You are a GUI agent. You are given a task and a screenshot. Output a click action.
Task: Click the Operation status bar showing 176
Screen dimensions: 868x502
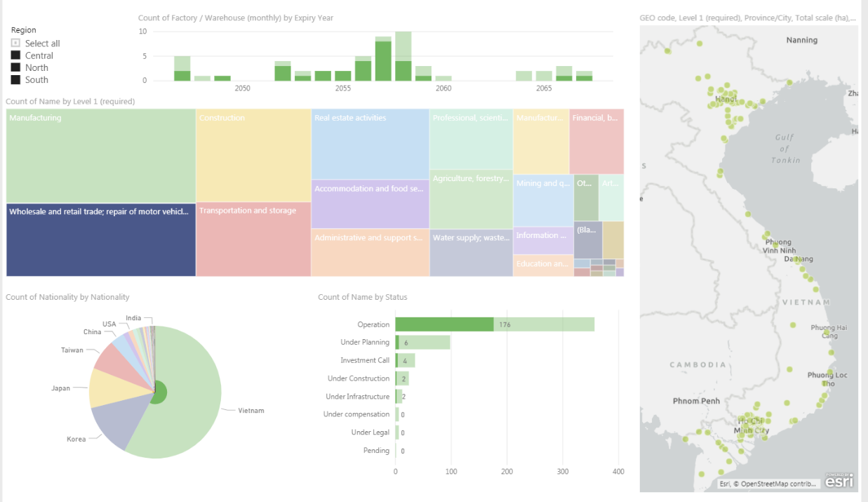444,324
